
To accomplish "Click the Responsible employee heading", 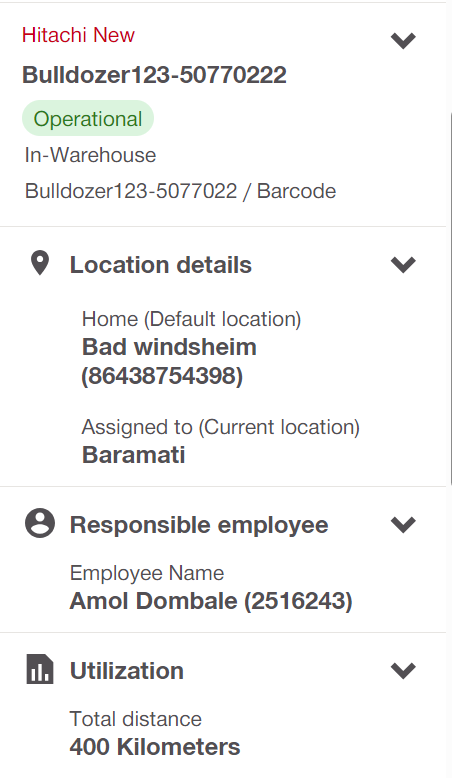I will click(199, 525).
